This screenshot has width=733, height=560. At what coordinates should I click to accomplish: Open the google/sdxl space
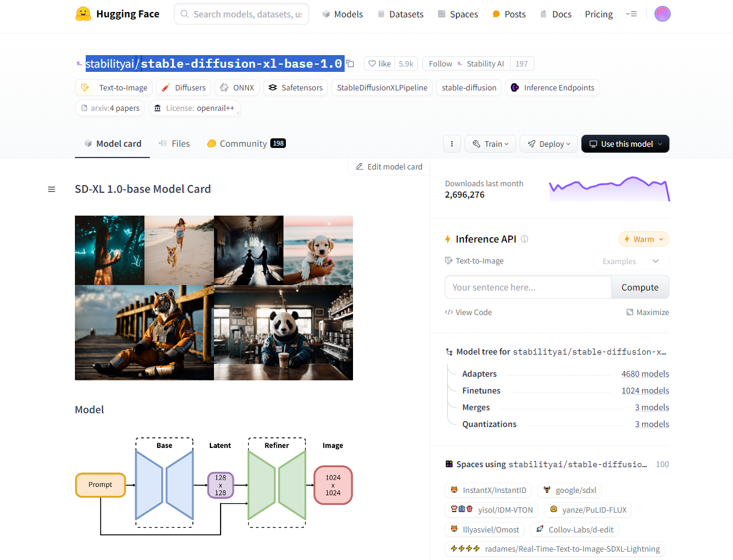(x=570, y=490)
